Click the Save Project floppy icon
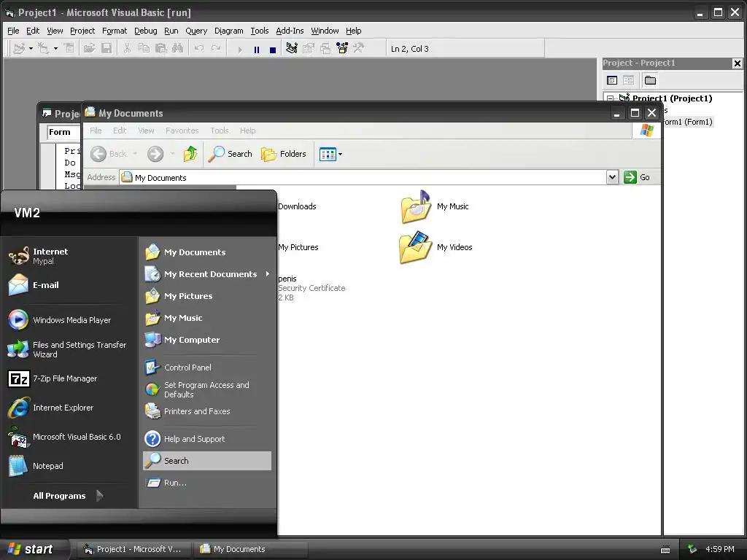The width and height of the screenshot is (747, 560). coord(107,49)
